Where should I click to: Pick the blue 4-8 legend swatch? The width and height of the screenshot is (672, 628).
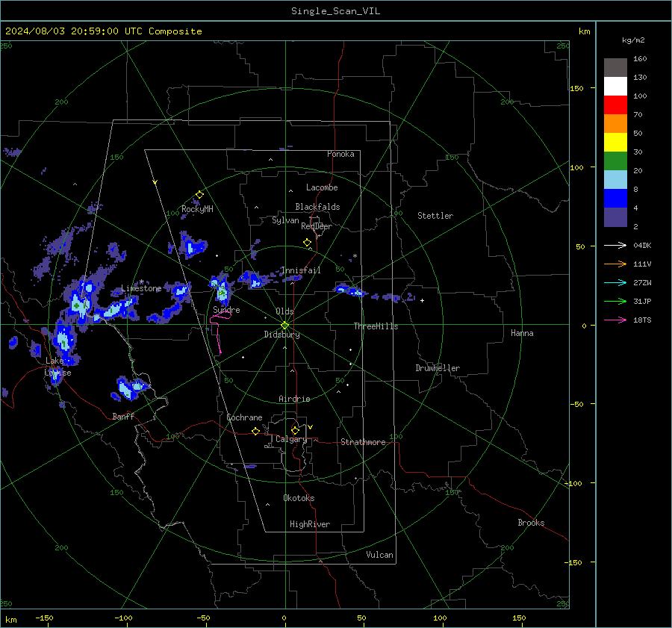615,199
